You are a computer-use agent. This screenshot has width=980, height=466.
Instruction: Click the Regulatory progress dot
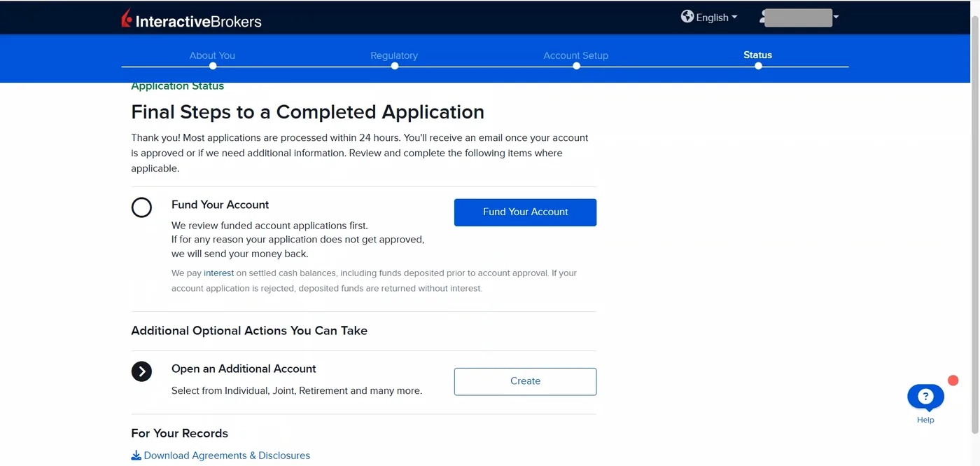point(395,66)
